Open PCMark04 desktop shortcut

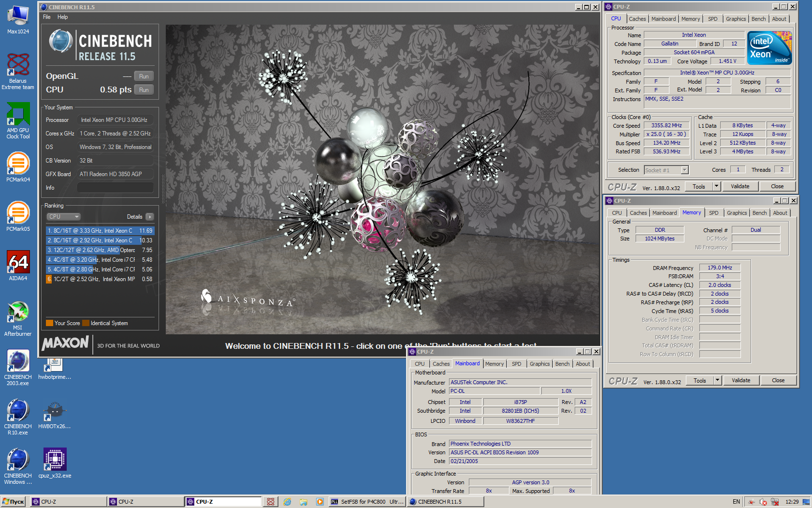(18, 167)
